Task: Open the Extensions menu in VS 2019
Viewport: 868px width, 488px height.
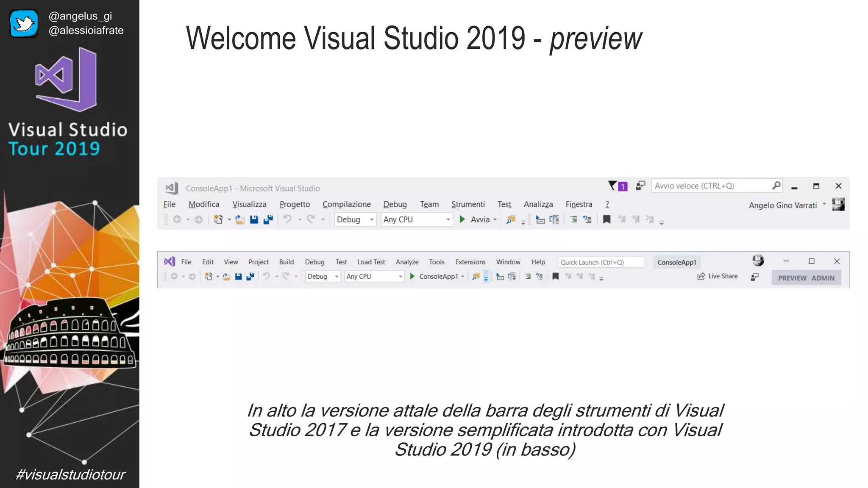Action: (x=470, y=262)
